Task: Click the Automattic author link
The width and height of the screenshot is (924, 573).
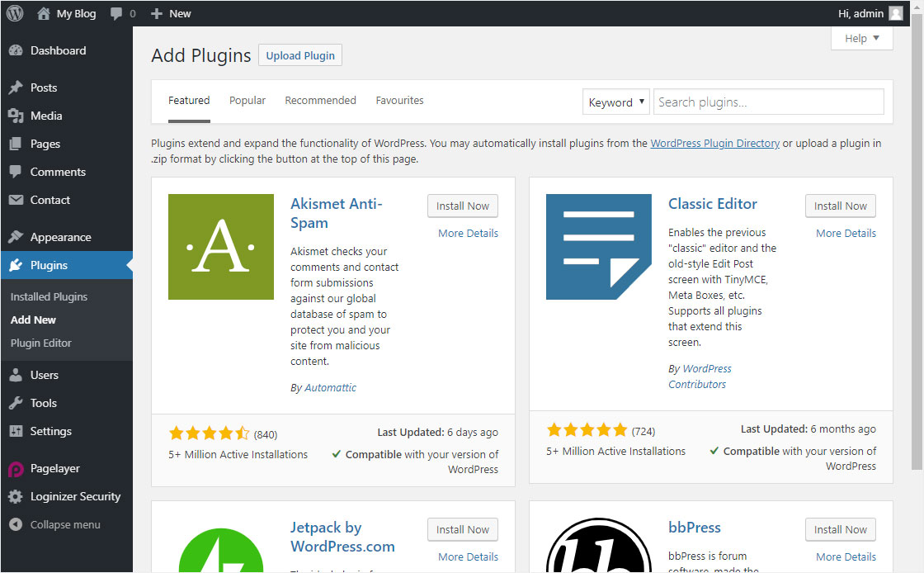Action: [x=330, y=387]
